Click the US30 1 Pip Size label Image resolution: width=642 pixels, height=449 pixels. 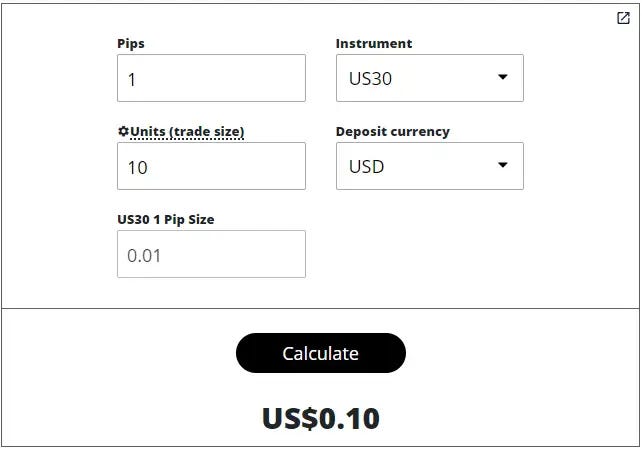[x=165, y=219]
